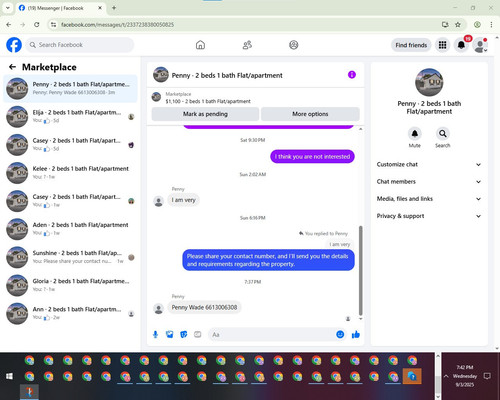Open the emoji picker in message box
The width and height of the screenshot is (500, 400).
pos(340,334)
